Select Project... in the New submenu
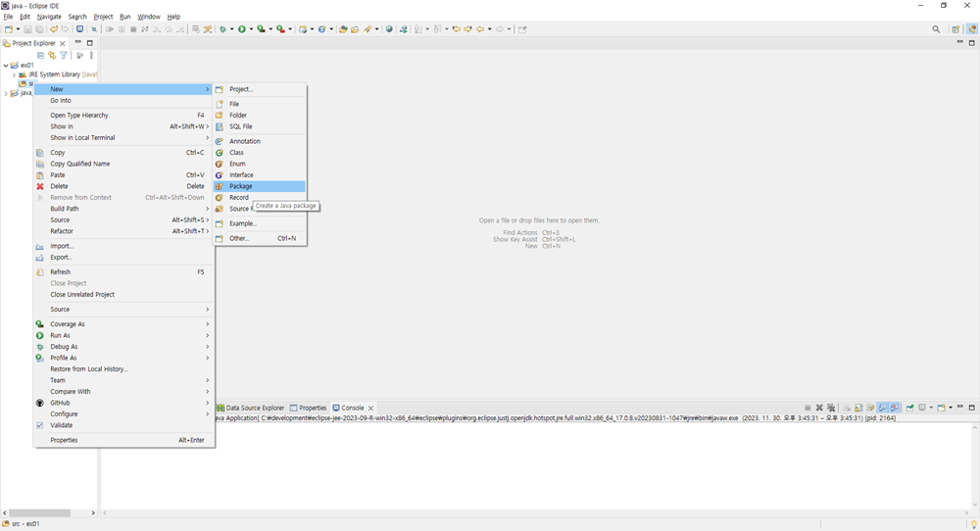The height and width of the screenshot is (531, 980). 259,89
